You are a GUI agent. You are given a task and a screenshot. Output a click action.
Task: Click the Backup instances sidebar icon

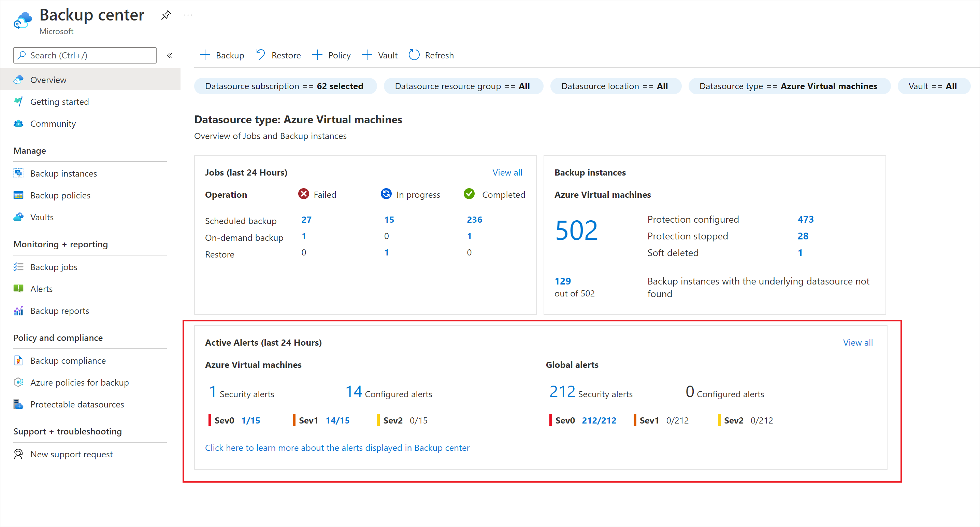pos(19,172)
